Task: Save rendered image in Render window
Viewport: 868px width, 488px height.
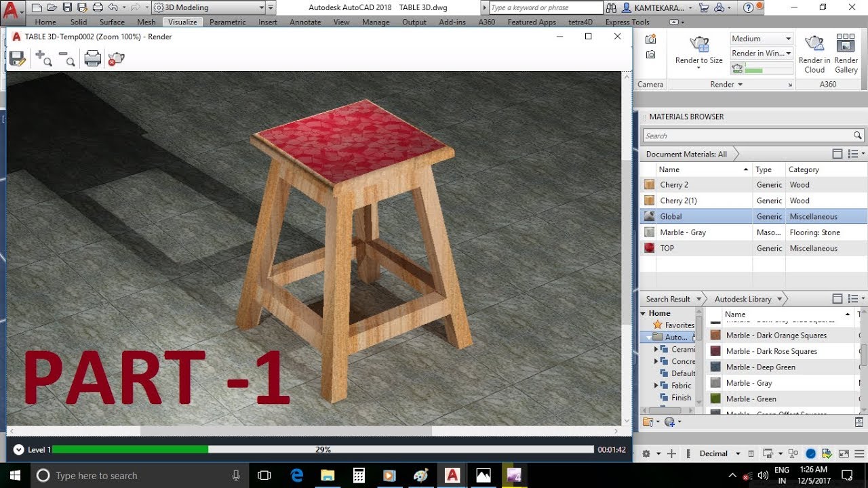Action: tap(17, 59)
